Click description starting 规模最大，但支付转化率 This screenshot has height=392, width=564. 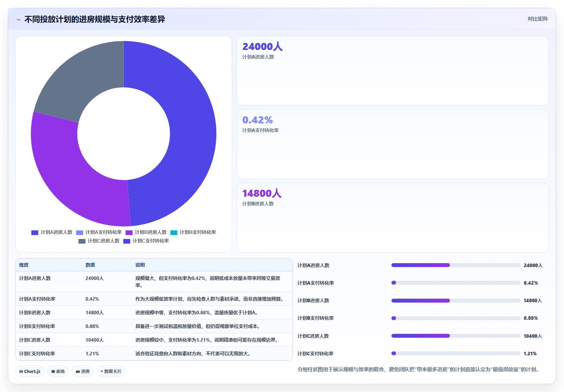click(x=208, y=282)
